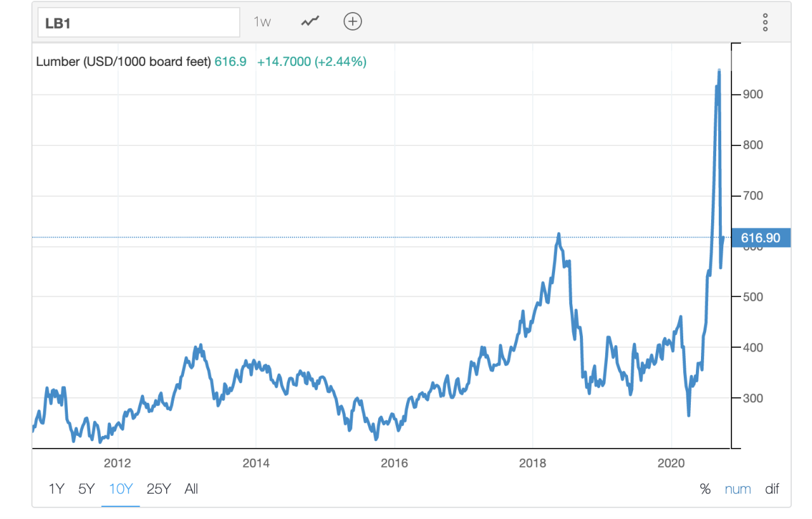Viewport: 812px width, 519px height.
Task: Select the 1Y time range
Action: 56,489
